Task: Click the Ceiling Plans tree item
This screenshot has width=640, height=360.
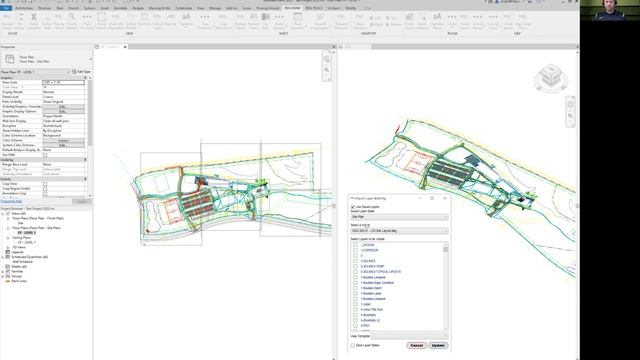Action: (21, 238)
